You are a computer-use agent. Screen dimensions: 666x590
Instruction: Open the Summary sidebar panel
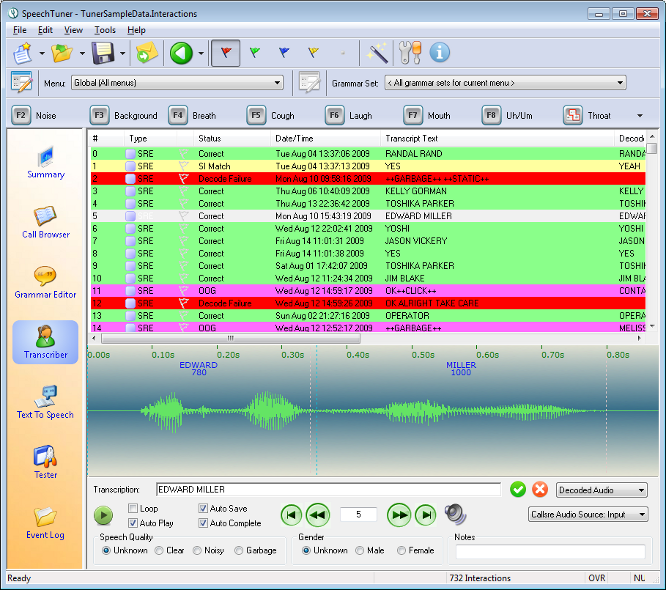point(46,162)
